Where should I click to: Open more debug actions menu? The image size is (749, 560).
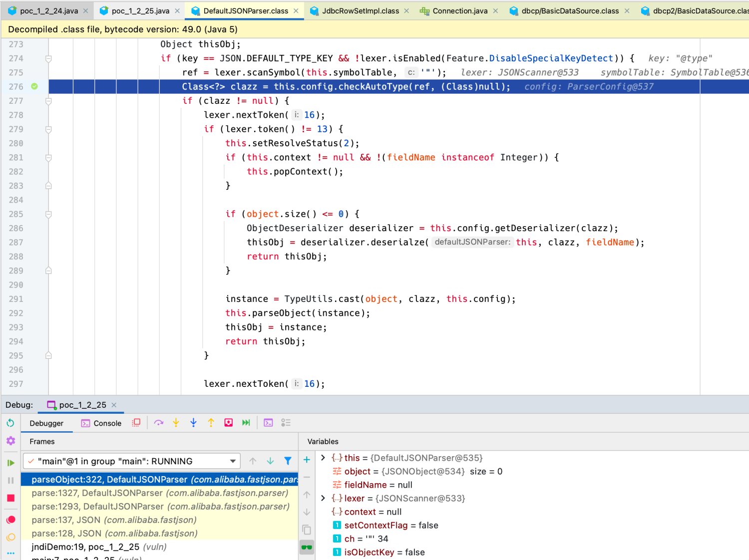10,553
